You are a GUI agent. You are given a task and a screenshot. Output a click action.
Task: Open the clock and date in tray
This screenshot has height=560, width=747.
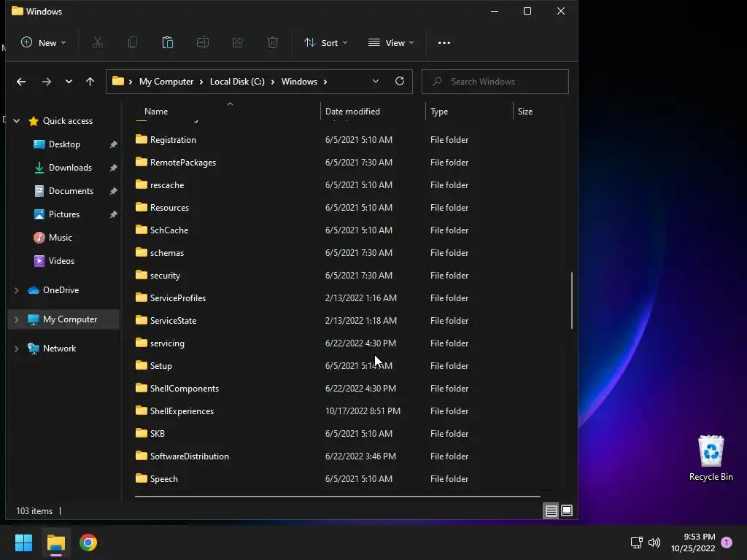click(693, 542)
